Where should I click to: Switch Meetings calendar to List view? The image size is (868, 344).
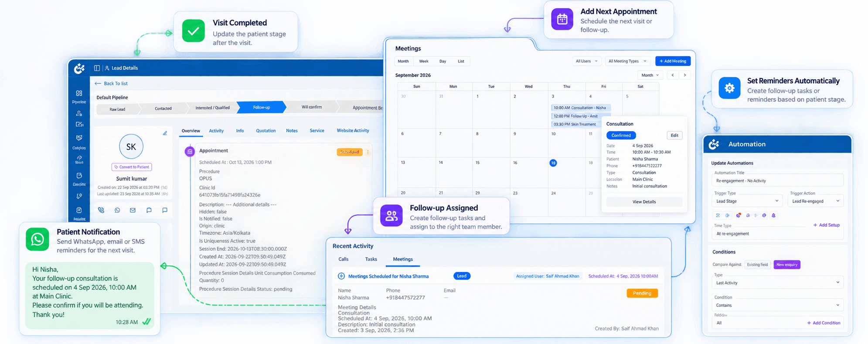(x=461, y=61)
